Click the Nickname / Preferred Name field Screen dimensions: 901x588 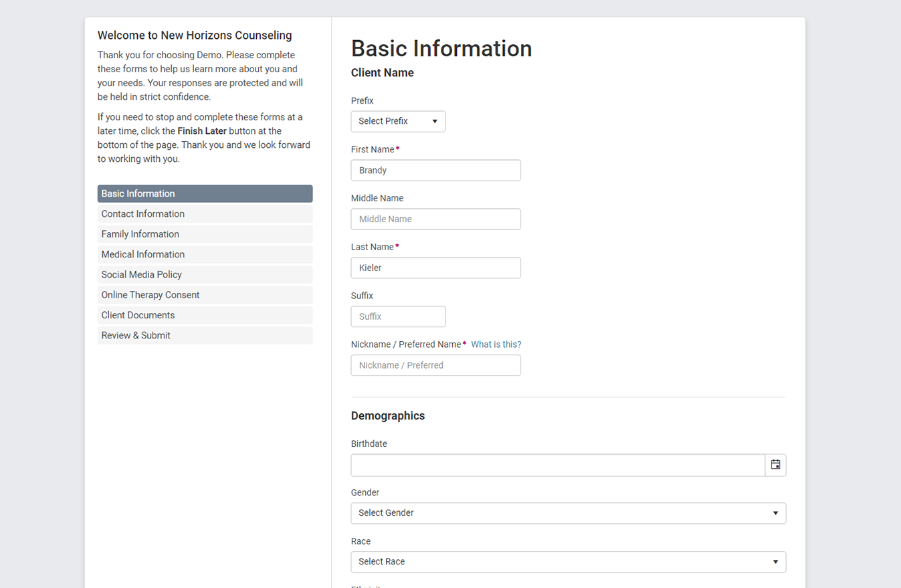click(435, 365)
